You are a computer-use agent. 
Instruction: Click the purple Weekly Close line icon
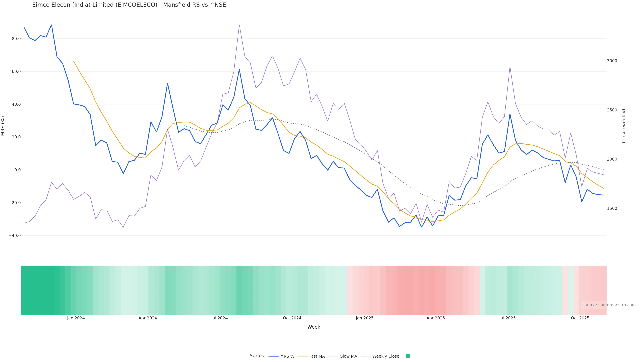click(x=366, y=356)
